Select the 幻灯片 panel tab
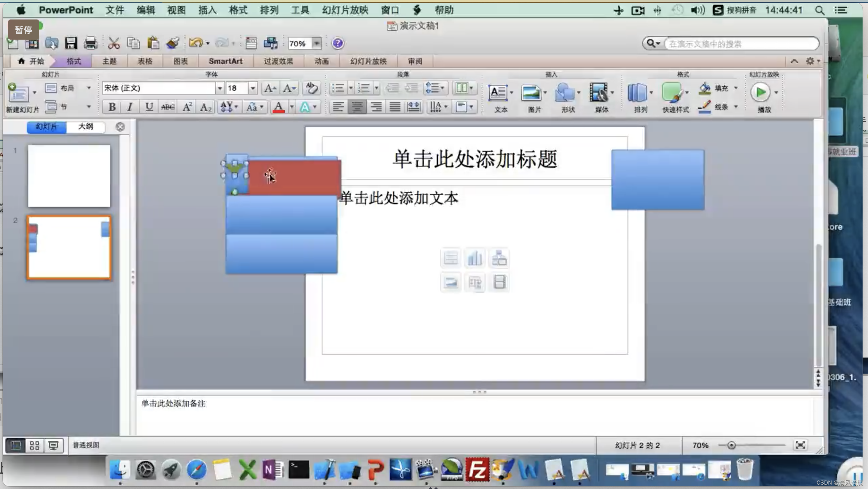The image size is (868, 489). (46, 127)
